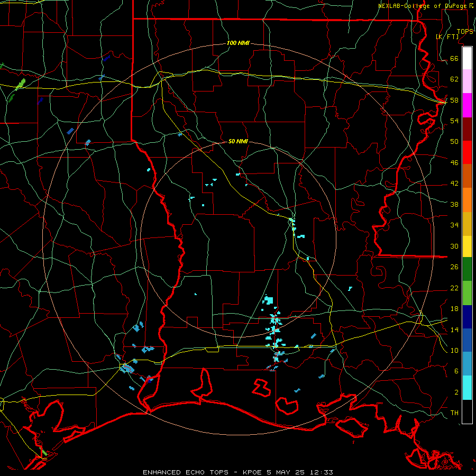Click the largest cyan echo blob south of center
Screen dimensions: 476x476
click(268, 300)
